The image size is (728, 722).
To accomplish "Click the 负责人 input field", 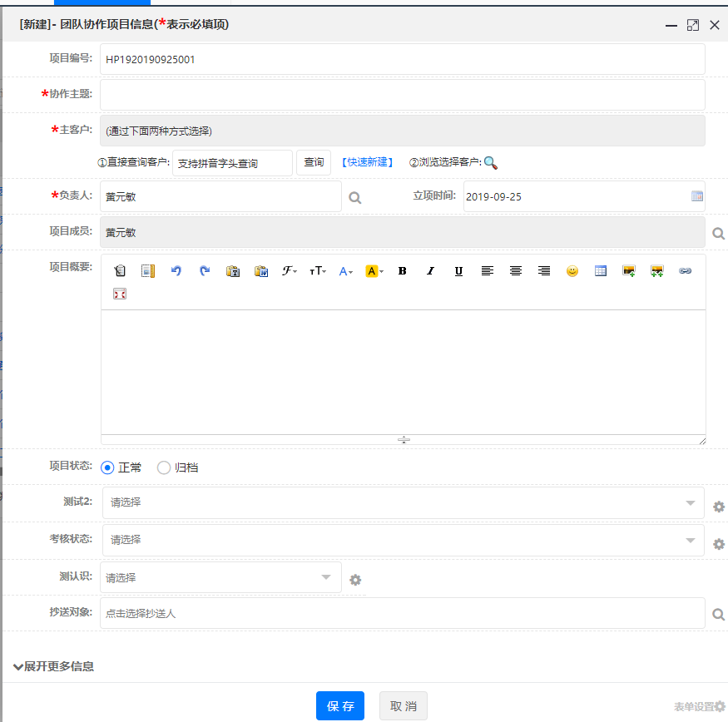I will 220,196.
